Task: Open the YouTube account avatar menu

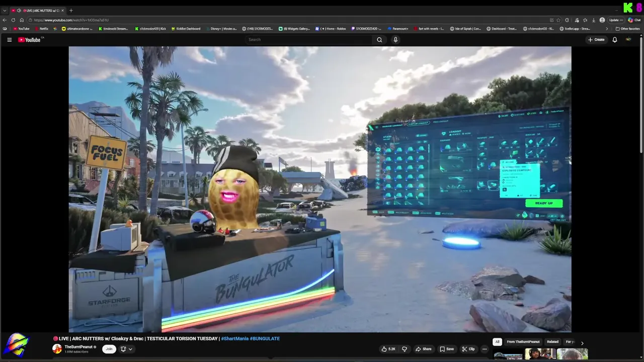Action: 628,40
